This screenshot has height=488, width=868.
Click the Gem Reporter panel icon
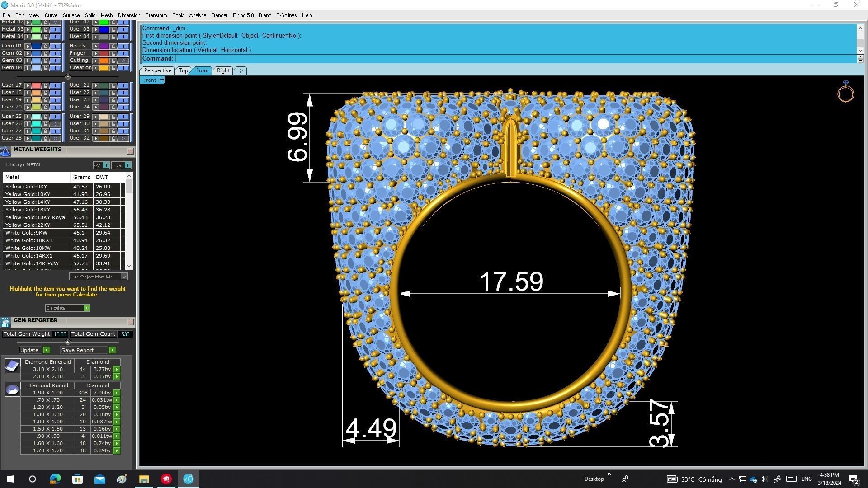coord(5,322)
